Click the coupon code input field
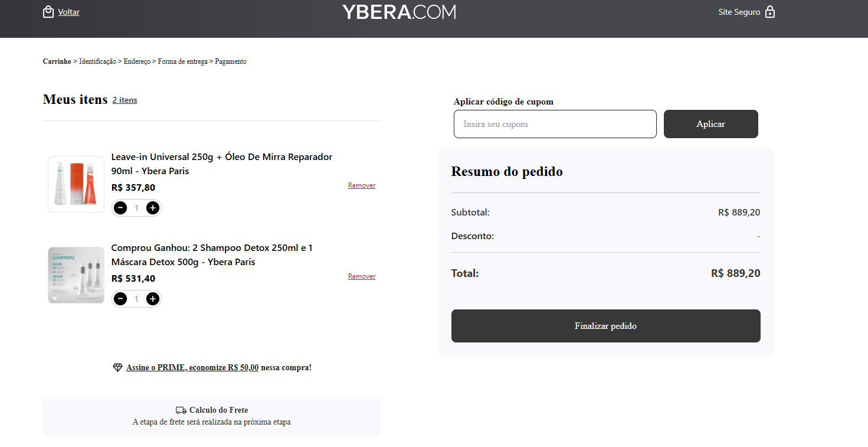The height and width of the screenshot is (447, 868). click(555, 124)
